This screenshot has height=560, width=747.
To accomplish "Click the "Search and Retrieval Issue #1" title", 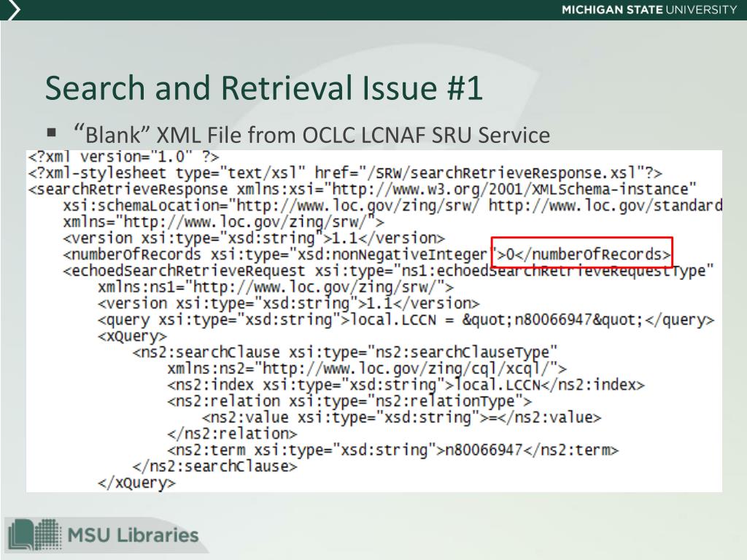I will tap(264, 87).
